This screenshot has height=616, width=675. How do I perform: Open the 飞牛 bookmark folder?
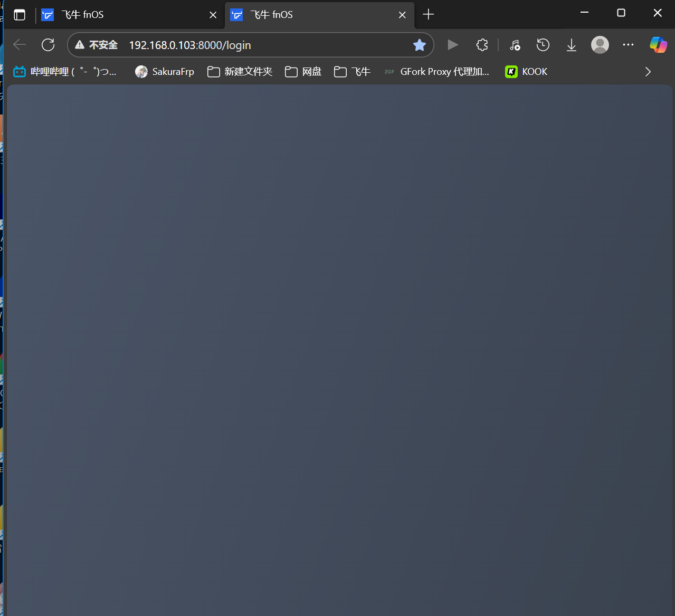tap(353, 72)
